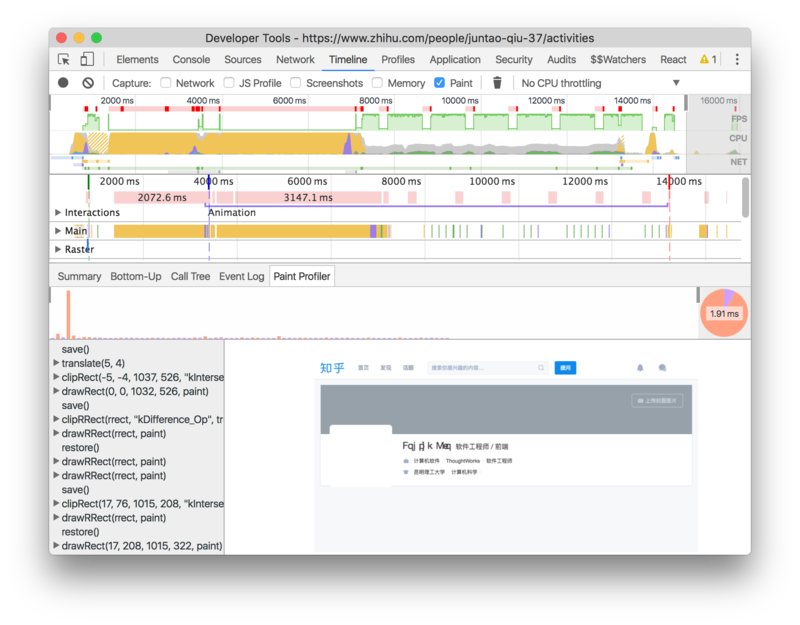Switch to the Profiles tab
Image resolution: width=800 pixels, height=625 pixels.
[398, 59]
